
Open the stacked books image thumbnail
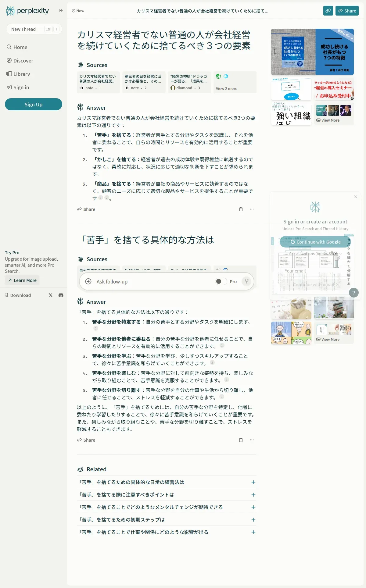[334, 308]
